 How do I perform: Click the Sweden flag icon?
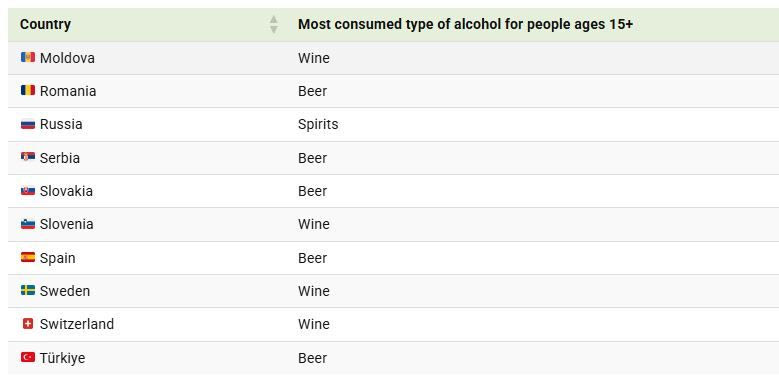(28, 291)
